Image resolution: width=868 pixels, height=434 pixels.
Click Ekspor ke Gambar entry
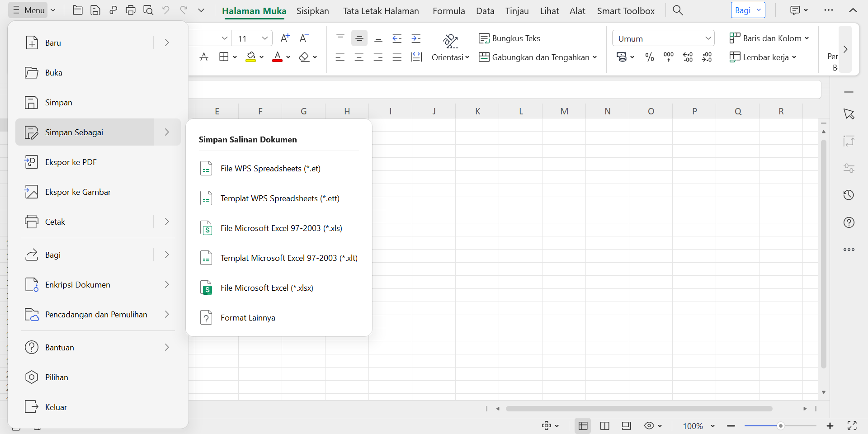tap(98, 192)
